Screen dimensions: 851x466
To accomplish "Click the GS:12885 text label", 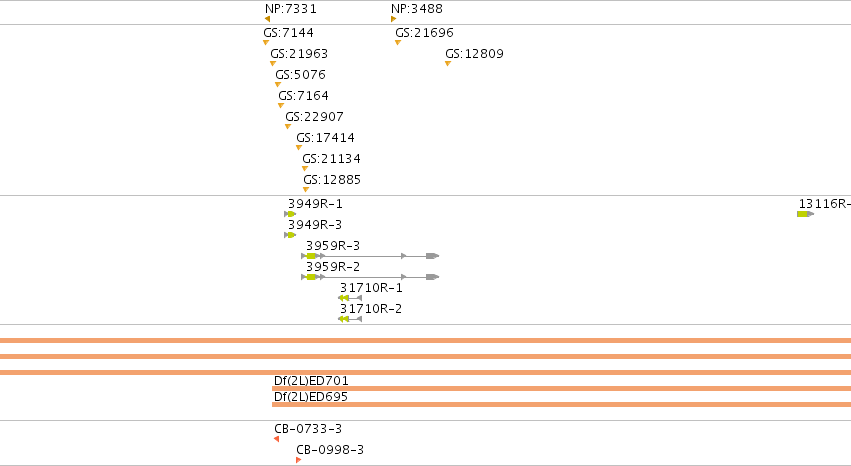I will (332, 180).
